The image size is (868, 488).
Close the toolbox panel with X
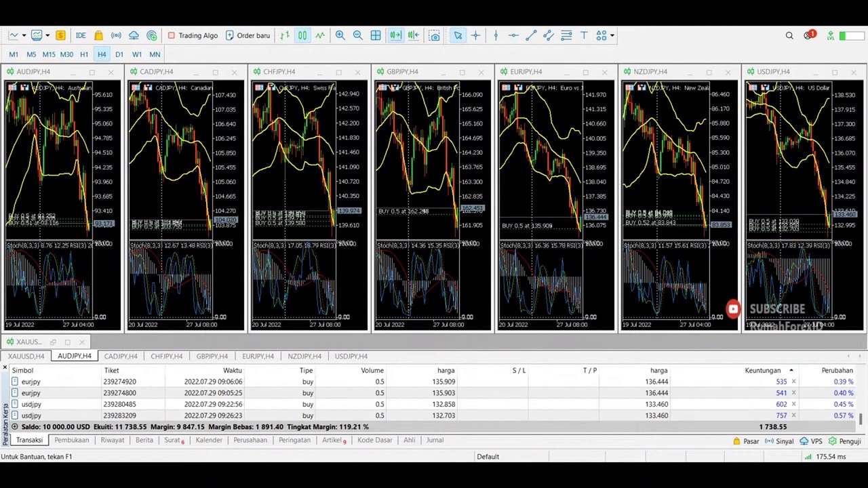(x=5, y=368)
